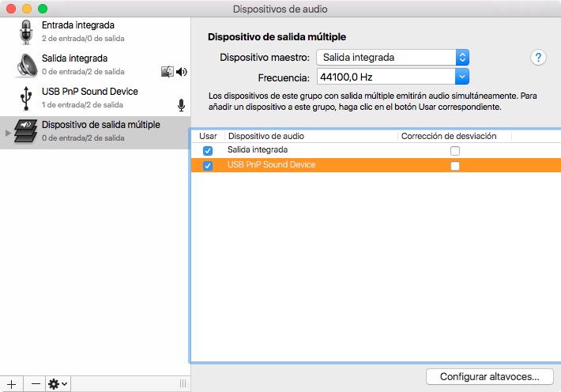The image size is (561, 392).
Task: Open the Dispositivo maestro dropdown
Action: click(x=393, y=57)
